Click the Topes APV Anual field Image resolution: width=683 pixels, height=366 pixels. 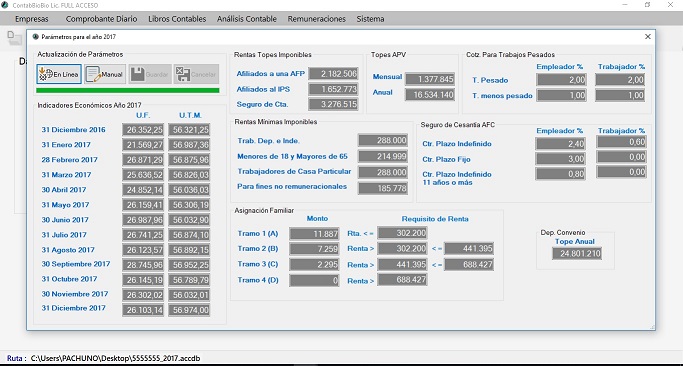pos(430,95)
